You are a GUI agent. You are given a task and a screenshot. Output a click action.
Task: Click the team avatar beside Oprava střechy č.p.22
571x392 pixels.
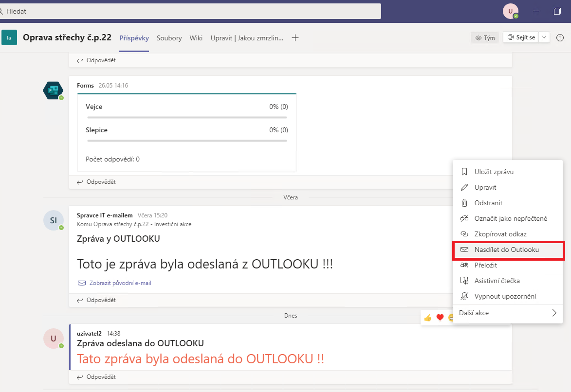[x=9, y=37]
